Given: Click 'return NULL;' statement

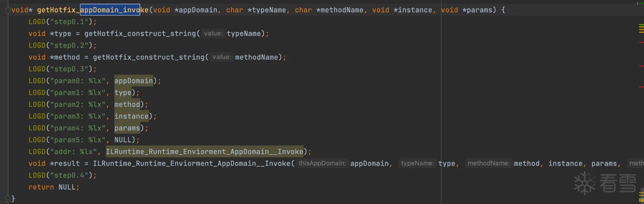Looking at the screenshot, I should (x=54, y=187).
